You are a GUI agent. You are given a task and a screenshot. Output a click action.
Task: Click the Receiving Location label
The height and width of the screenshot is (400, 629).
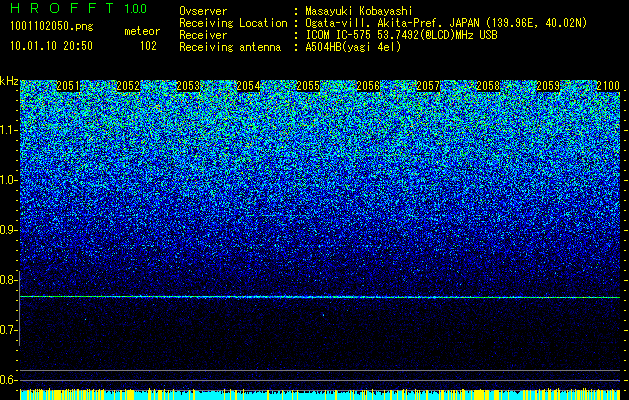[233, 23]
